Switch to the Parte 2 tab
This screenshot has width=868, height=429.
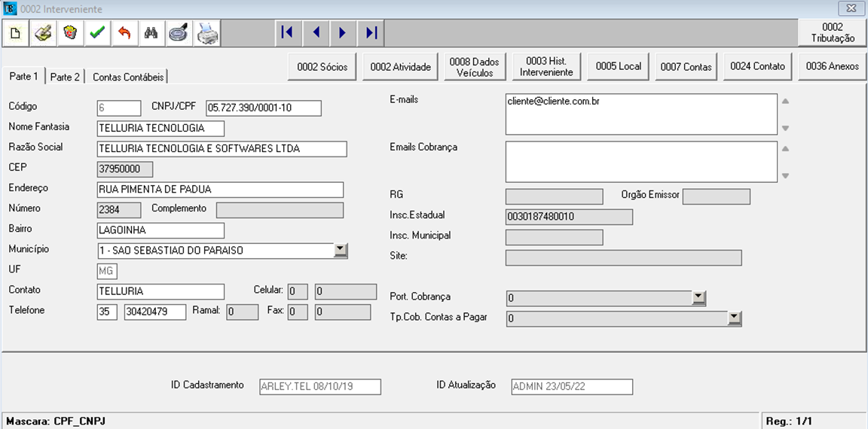click(x=65, y=77)
